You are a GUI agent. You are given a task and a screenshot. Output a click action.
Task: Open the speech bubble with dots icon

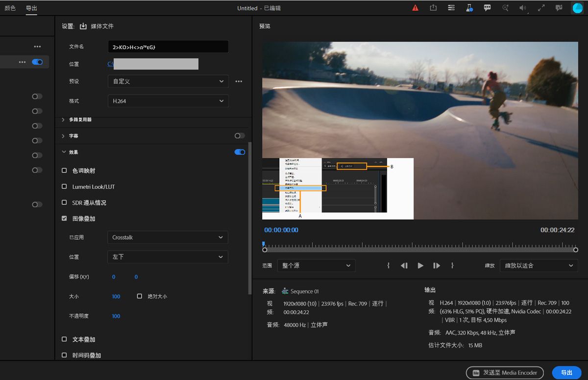click(488, 8)
